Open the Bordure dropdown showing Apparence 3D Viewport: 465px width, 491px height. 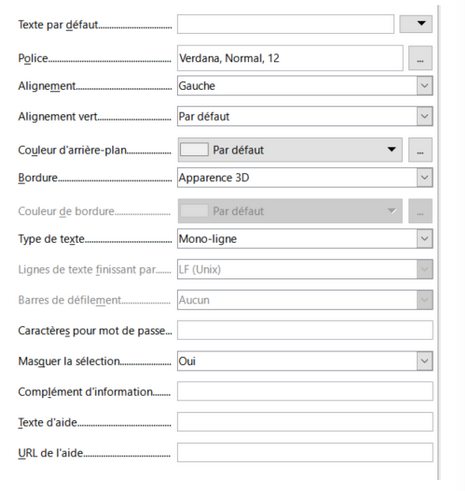click(424, 177)
